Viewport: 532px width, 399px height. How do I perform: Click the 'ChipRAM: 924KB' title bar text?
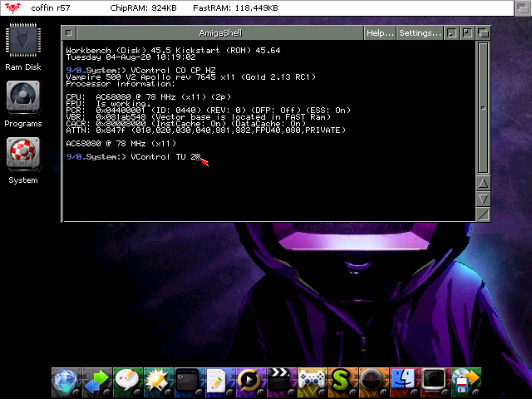[x=143, y=7]
